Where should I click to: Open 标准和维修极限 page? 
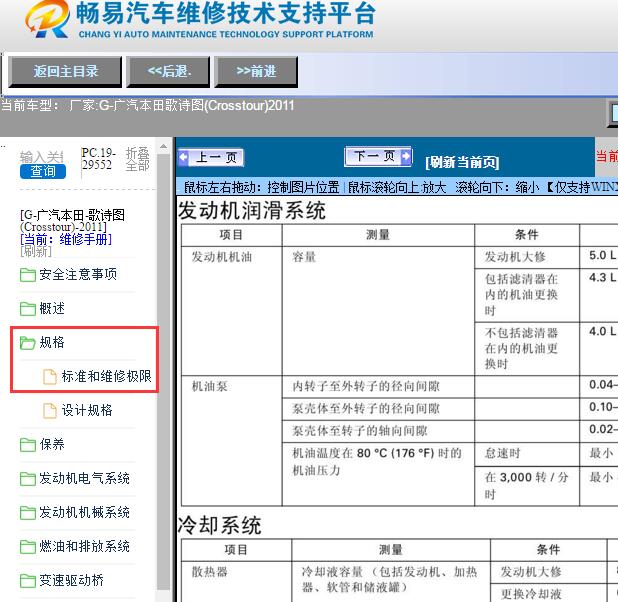click(106, 376)
